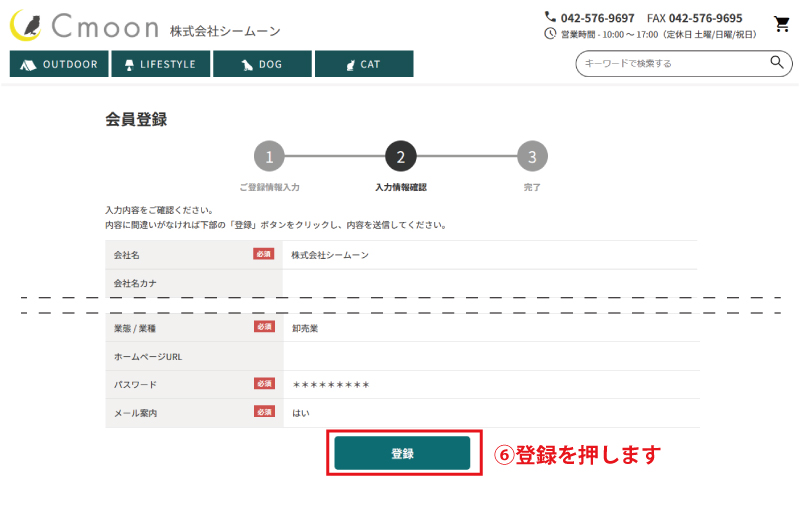This screenshot has height=530, width=800.
Task: Open the shopping cart icon
Action: click(x=781, y=25)
